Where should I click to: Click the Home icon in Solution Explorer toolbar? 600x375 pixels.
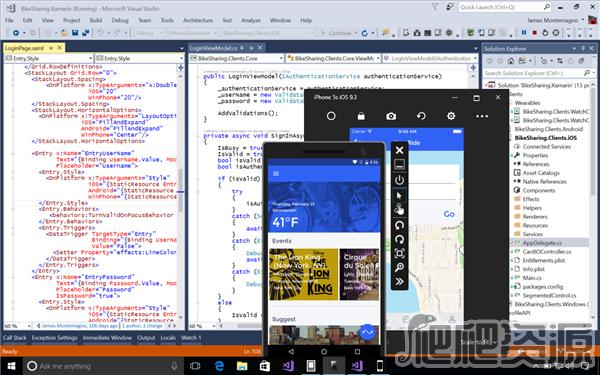coord(511,61)
